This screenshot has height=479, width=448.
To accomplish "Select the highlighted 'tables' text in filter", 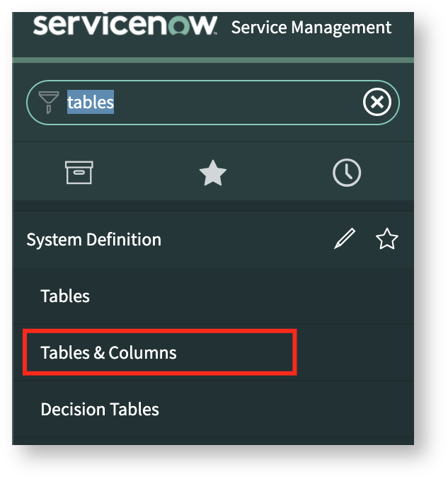I will pos(91,103).
